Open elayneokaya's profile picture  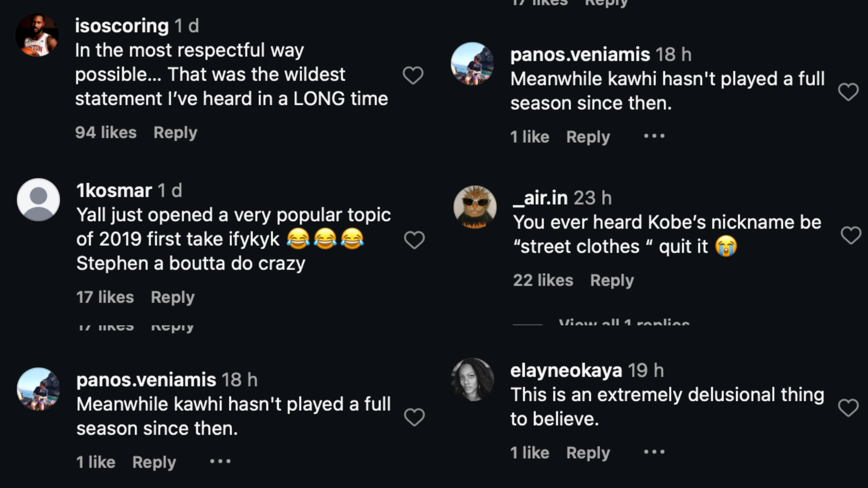(472, 380)
